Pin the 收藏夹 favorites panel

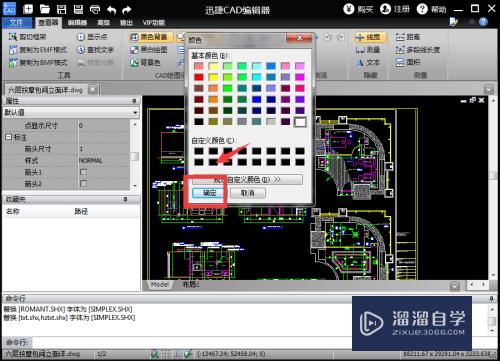pyautogui.click(x=125, y=199)
